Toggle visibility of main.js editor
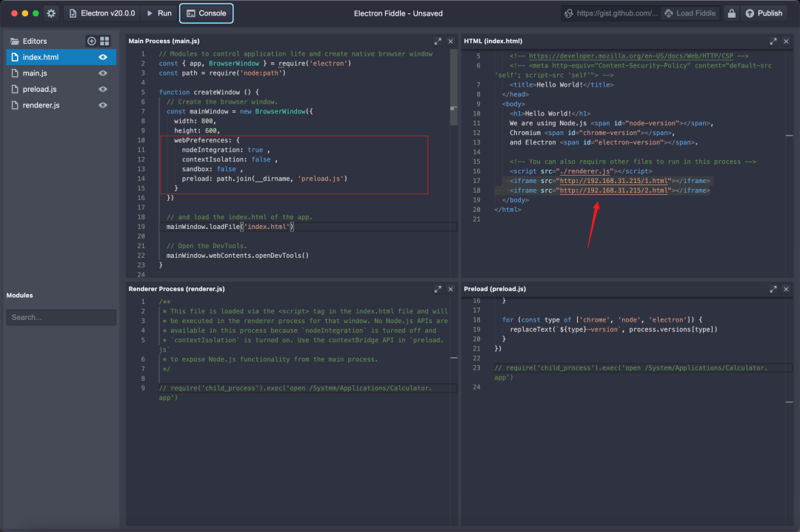800x532 pixels. pyautogui.click(x=103, y=73)
